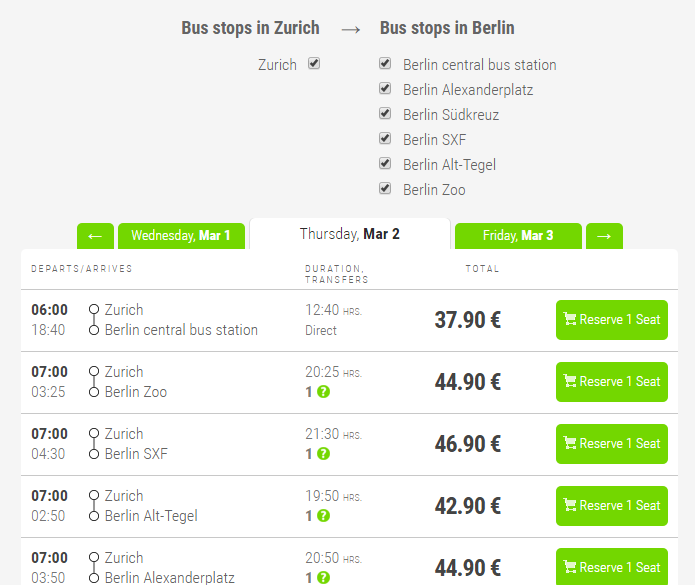The width and height of the screenshot is (695, 585).
Task: Click the next day right arrow button
Action: (x=604, y=236)
